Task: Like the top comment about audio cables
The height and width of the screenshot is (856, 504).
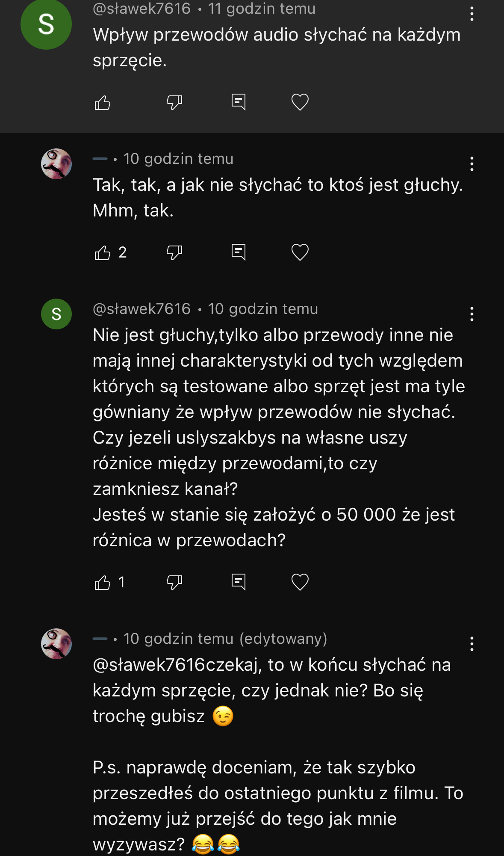Action: [103, 103]
